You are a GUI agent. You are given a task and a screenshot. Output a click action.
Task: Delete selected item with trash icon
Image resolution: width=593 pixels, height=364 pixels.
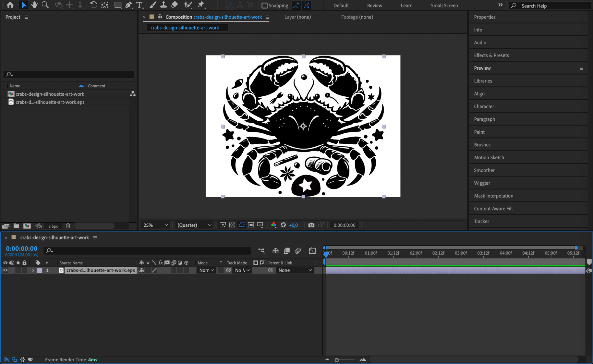(x=68, y=226)
